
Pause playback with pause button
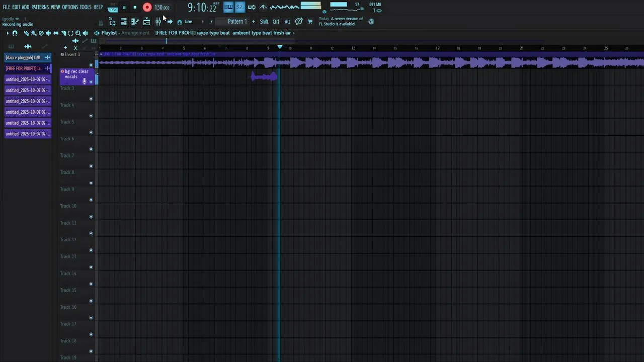click(x=124, y=7)
